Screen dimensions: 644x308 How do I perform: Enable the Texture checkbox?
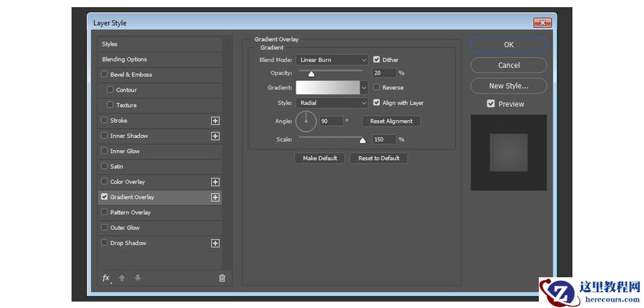110,104
